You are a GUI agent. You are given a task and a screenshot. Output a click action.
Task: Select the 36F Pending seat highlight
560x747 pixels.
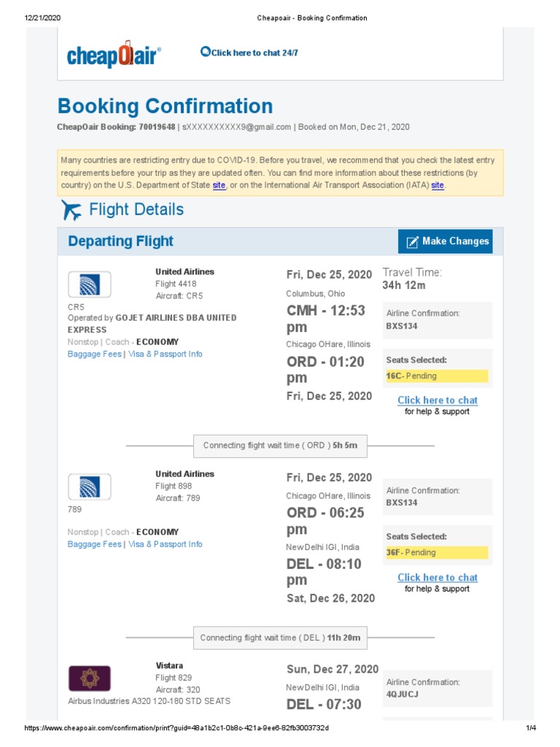point(437,552)
